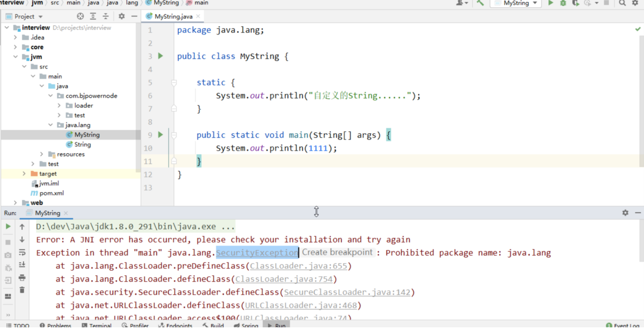Image resolution: width=644 pixels, height=331 pixels.
Task: Open the Build tool window
Action: (213, 325)
